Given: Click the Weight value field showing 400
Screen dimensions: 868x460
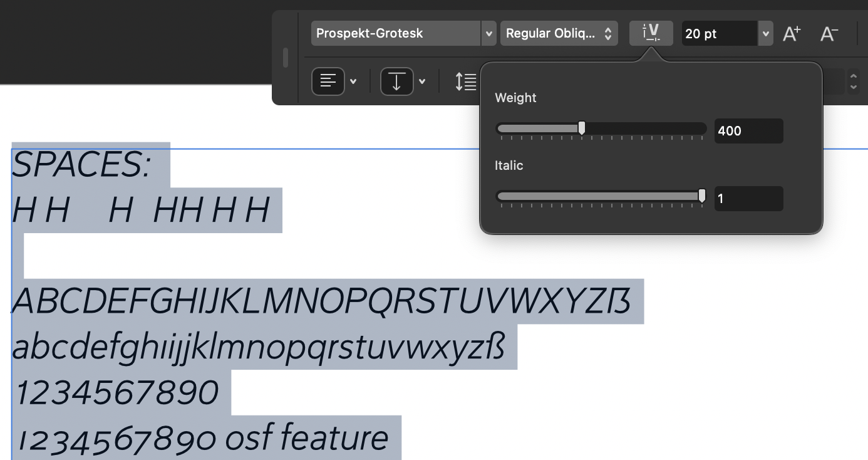Looking at the screenshot, I should pyautogui.click(x=748, y=130).
